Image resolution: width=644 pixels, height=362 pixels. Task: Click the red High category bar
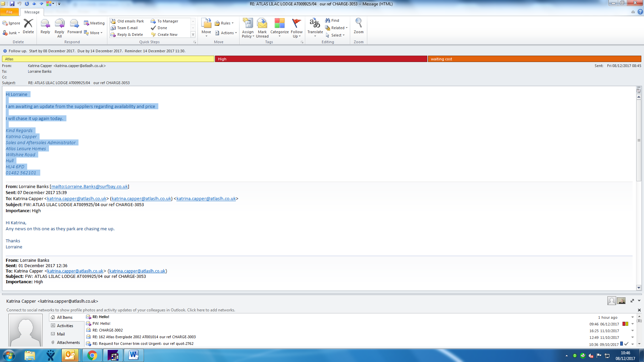[x=321, y=59]
